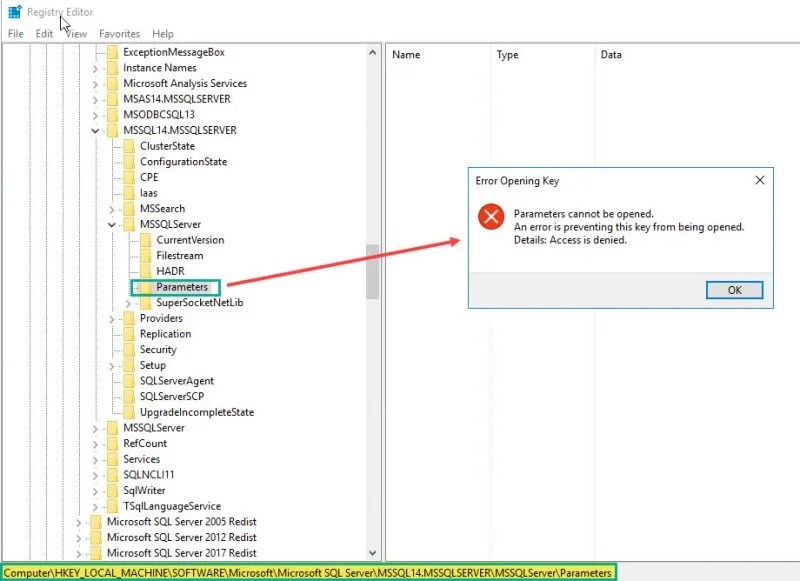This screenshot has height=581, width=800.
Task: Click the ClusterState folder icon
Action: 131,146
